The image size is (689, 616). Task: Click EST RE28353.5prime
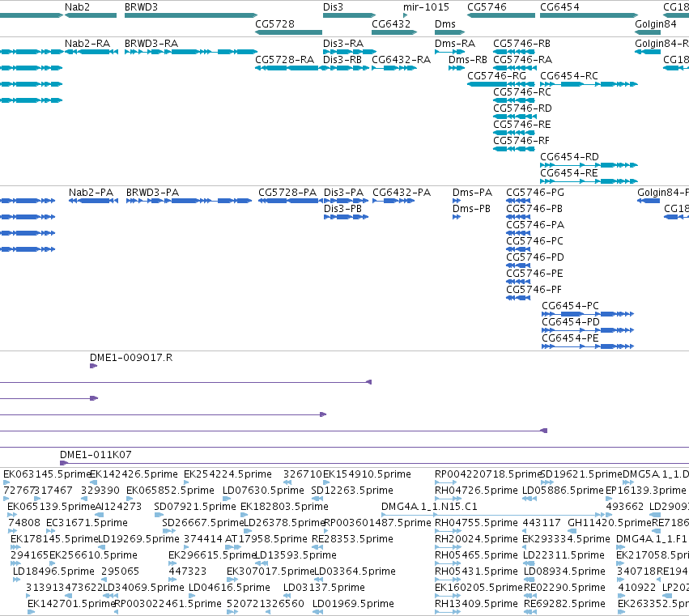coord(352,539)
